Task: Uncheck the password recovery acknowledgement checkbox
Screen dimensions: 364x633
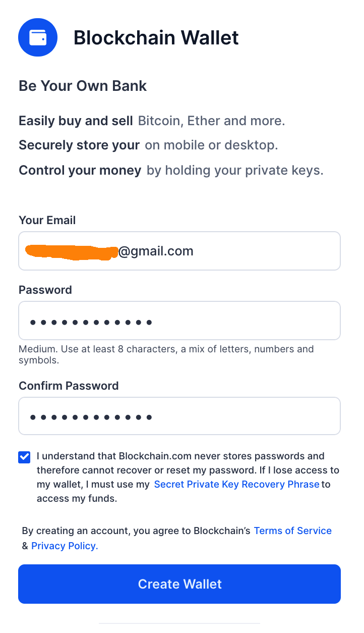Action: click(x=24, y=457)
